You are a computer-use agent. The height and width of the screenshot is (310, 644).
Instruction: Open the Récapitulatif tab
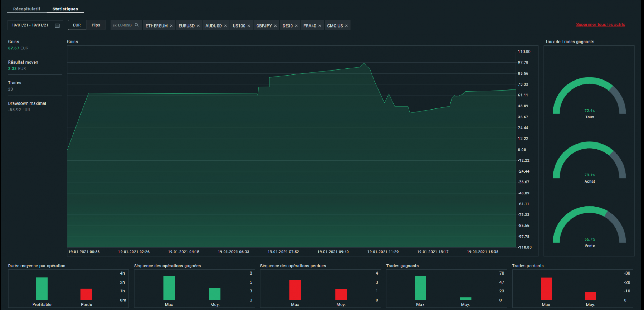pos(27,9)
